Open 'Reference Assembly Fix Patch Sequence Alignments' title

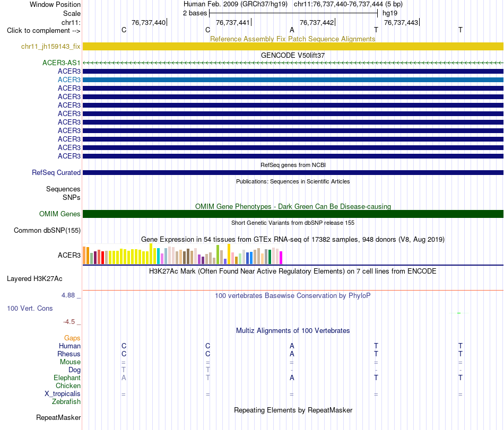click(292, 39)
